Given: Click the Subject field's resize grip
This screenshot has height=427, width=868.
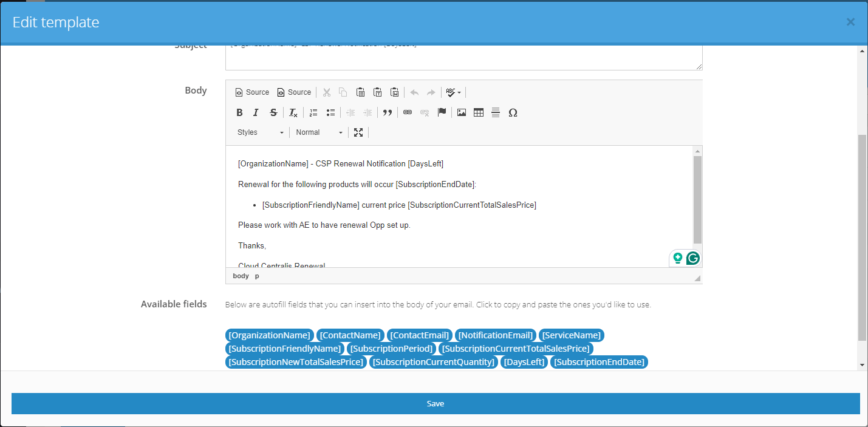Looking at the screenshot, I should [699, 67].
